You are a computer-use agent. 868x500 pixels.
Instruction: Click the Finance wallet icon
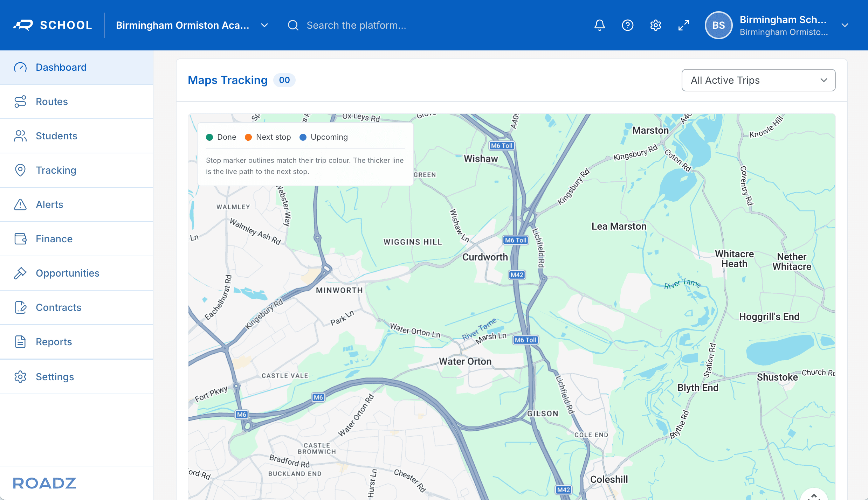tap(20, 239)
